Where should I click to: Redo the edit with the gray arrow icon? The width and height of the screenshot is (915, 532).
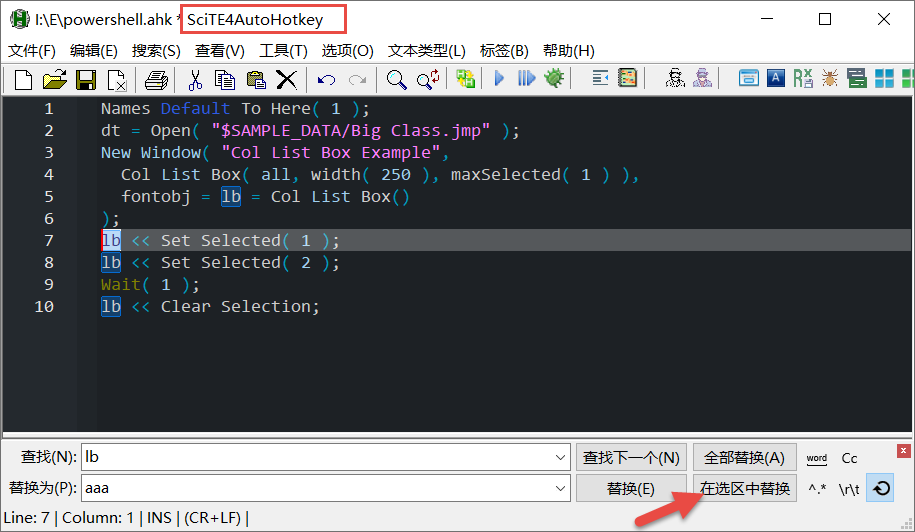click(x=357, y=79)
